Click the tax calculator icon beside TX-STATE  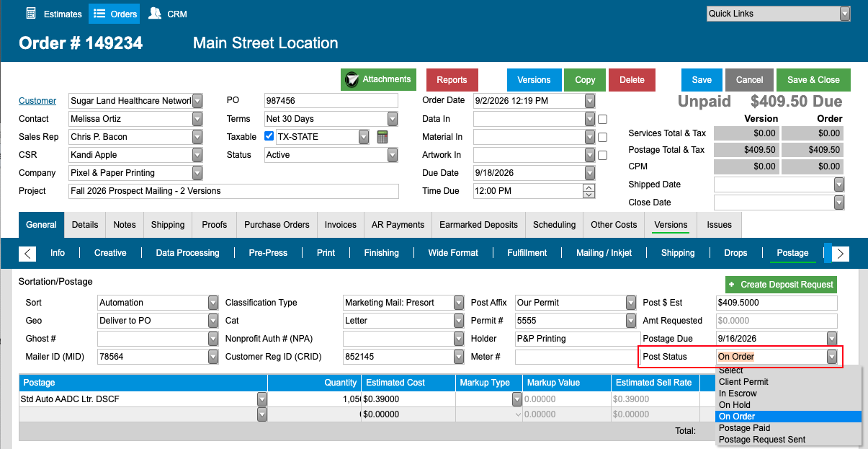click(382, 136)
